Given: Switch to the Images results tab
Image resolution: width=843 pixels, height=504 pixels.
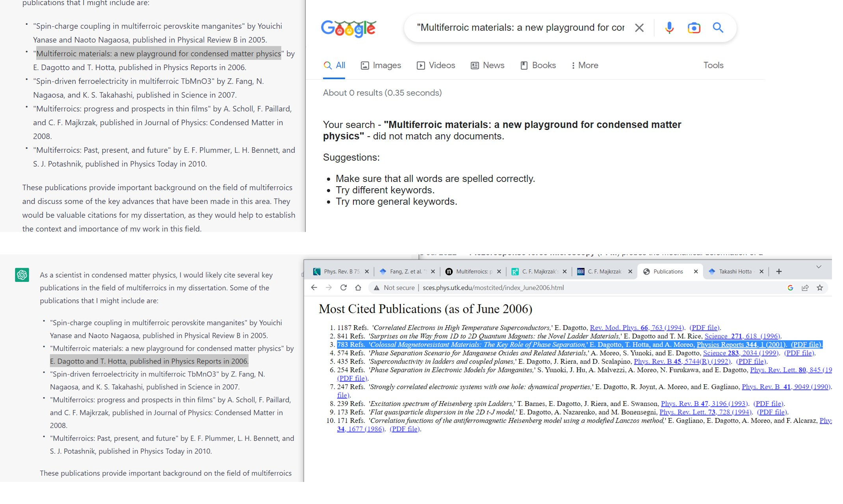Looking at the screenshot, I should coord(381,65).
